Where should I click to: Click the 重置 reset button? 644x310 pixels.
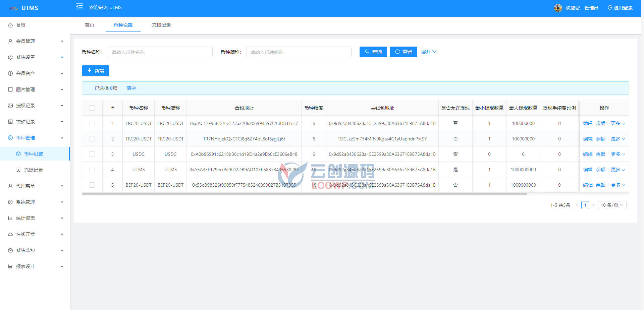[x=404, y=52]
